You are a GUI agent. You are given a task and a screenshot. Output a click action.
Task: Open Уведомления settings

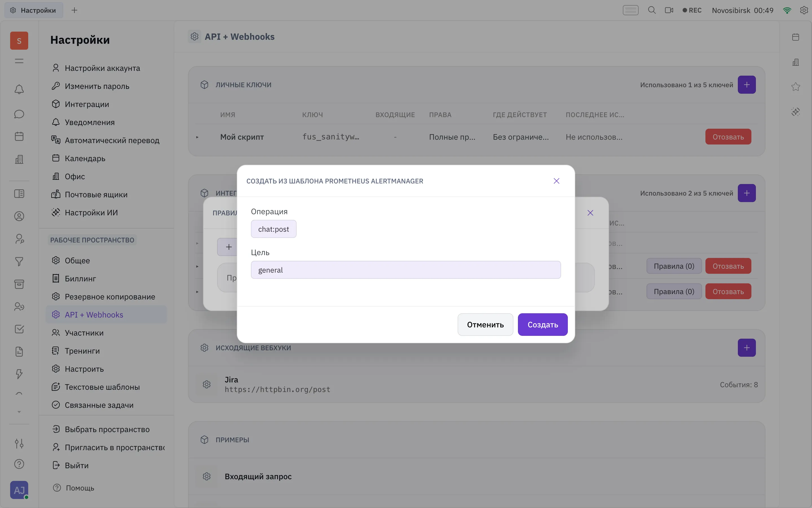pyautogui.click(x=106, y=122)
